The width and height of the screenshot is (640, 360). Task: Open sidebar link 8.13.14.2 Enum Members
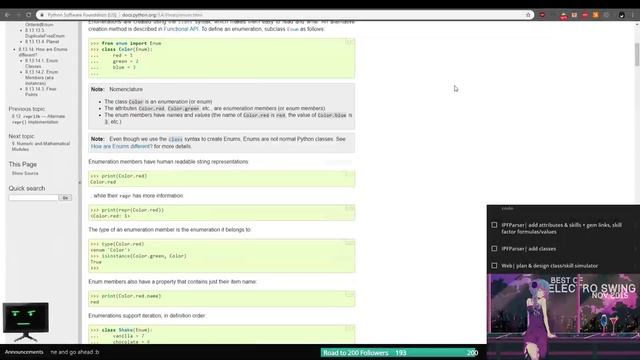41,77
